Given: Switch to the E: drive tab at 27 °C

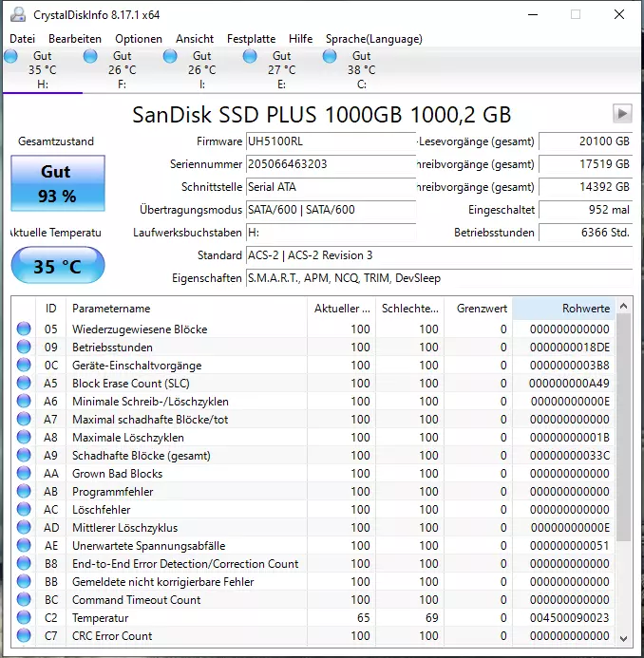Looking at the screenshot, I should tap(281, 69).
